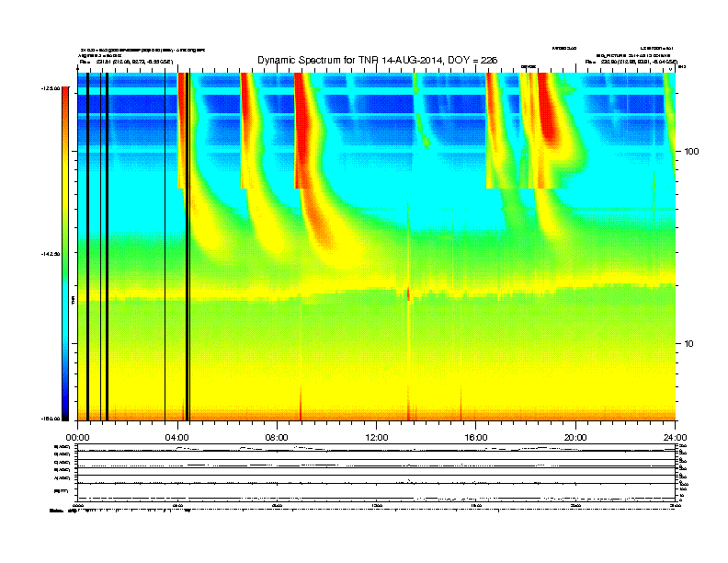
Task: Click the '10' frequency axis label
Action: click(689, 344)
